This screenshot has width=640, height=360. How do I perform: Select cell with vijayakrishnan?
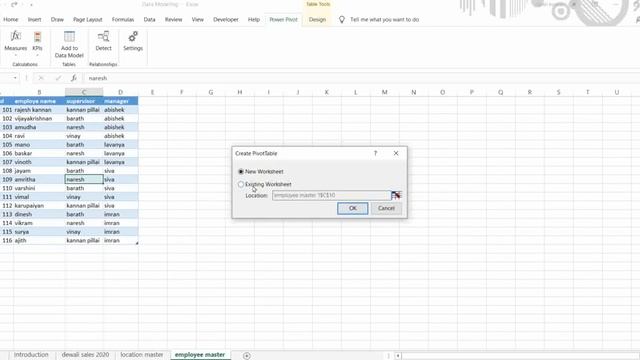pos(39,118)
